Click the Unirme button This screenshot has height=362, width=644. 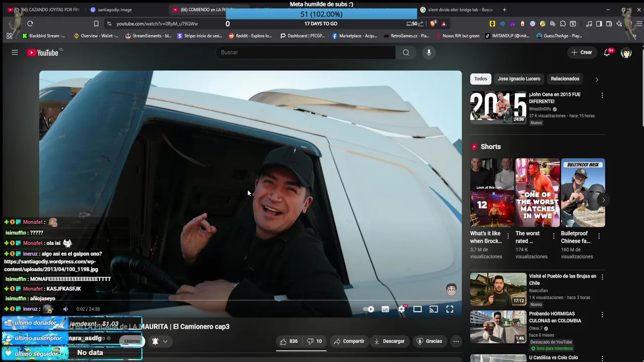(132, 341)
